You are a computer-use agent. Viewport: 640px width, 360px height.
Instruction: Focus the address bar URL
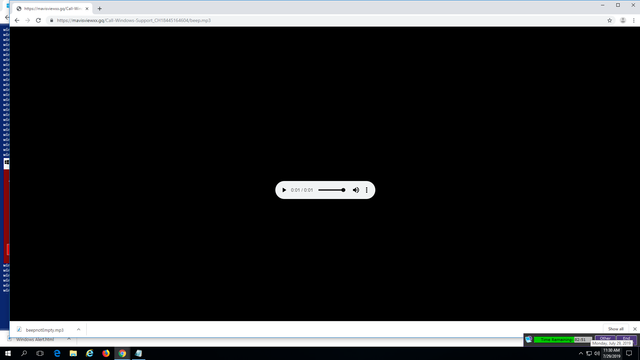click(x=133, y=20)
